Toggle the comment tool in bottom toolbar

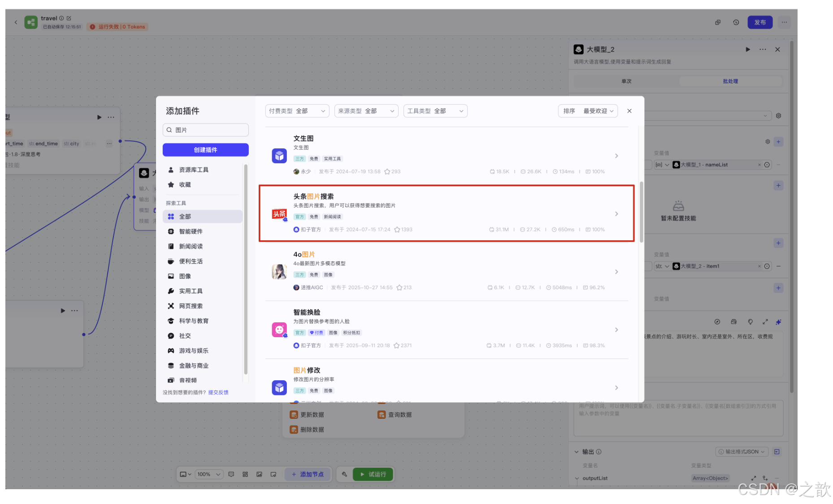231,474
